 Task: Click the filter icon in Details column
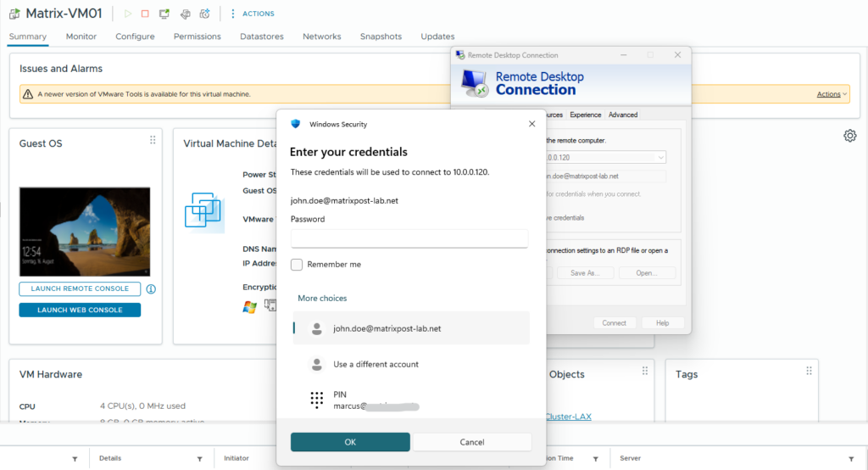(200, 459)
